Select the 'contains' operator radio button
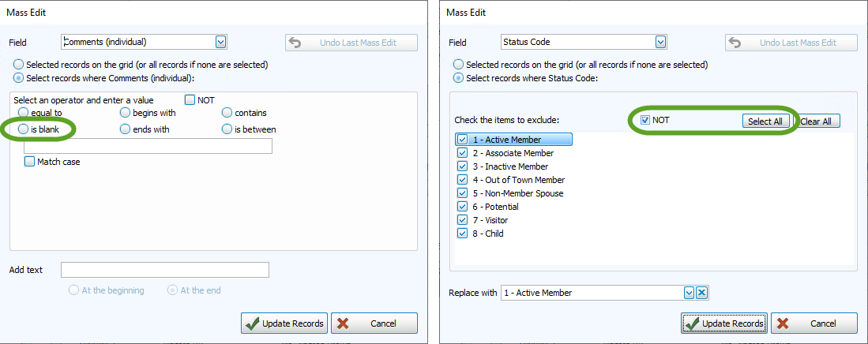Screen dimensions: 868x344 pyautogui.click(x=227, y=113)
